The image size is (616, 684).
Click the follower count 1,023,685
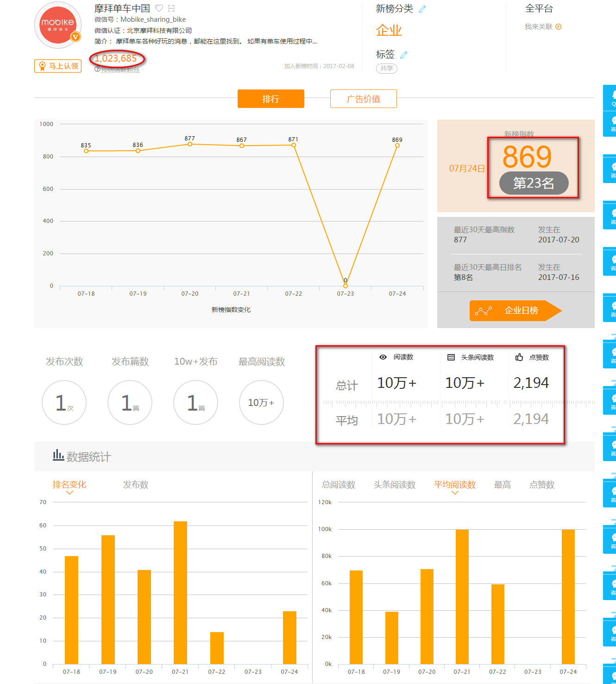coord(116,58)
